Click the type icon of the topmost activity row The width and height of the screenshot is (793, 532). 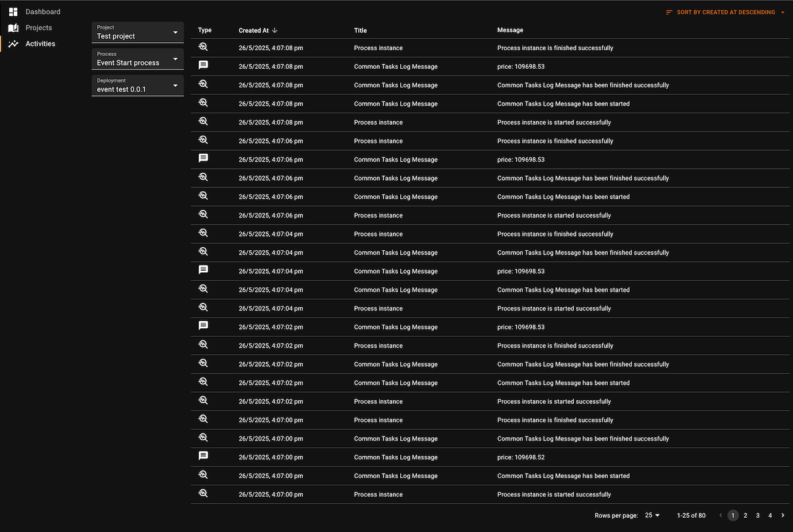pyautogui.click(x=203, y=47)
